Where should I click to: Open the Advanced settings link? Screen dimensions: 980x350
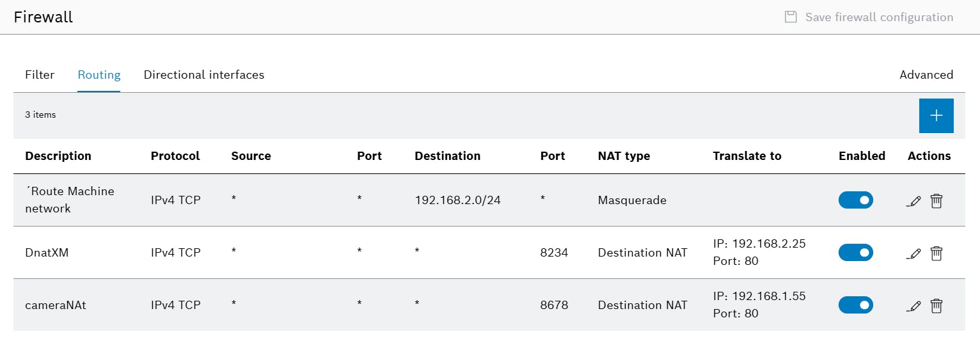(926, 75)
